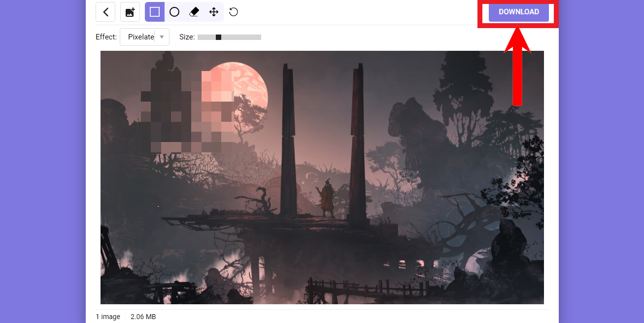Select the rectangle selection tool

tap(155, 12)
